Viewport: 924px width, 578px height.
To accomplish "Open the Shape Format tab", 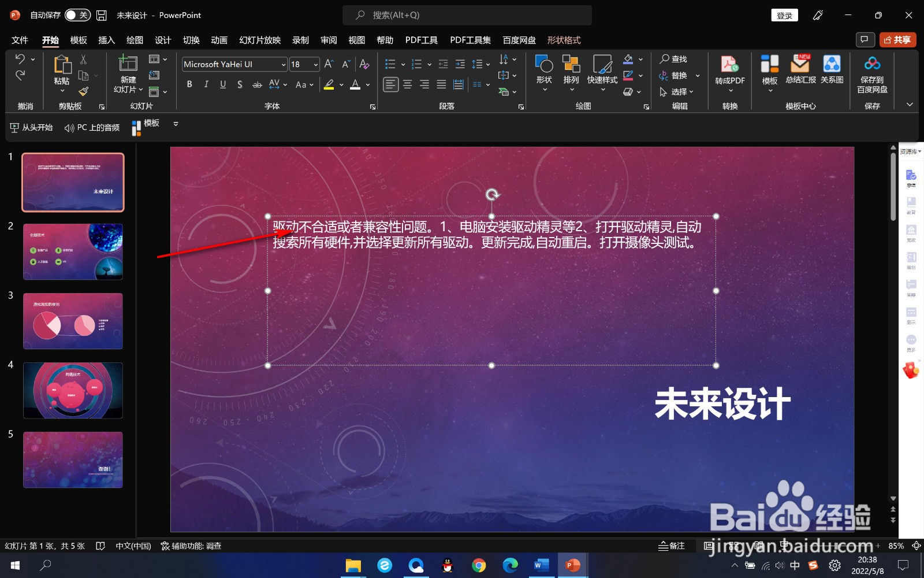I will [x=564, y=40].
